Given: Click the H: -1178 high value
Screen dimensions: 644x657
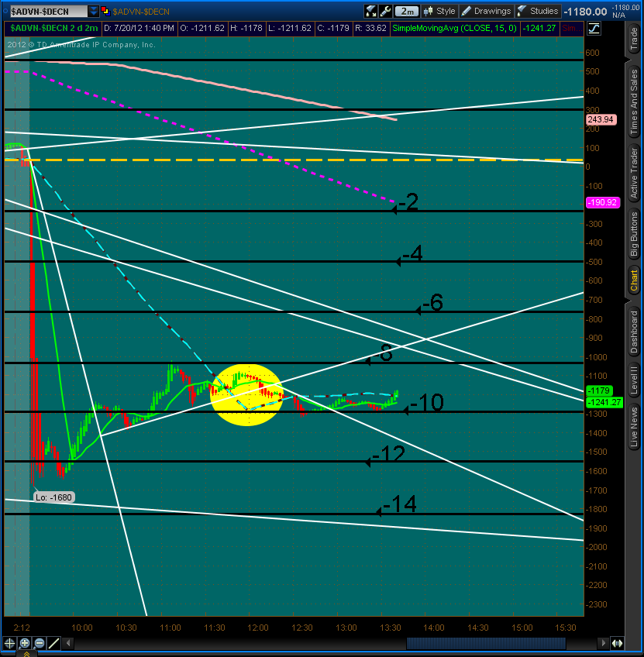Looking at the screenshot, I should tap(246, 29).
